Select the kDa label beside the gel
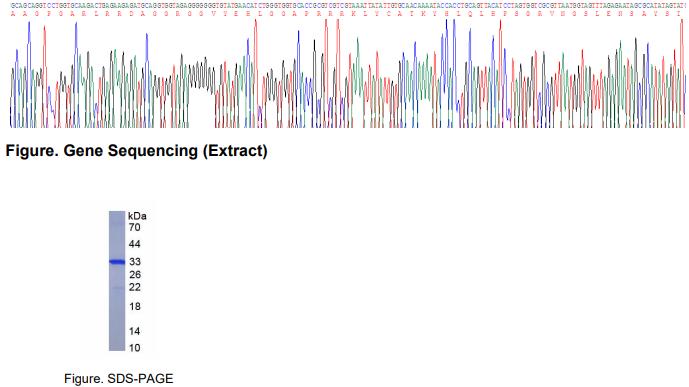Viewport: 689px width, 387px height. pyautogui.click(x=137, y=216)
